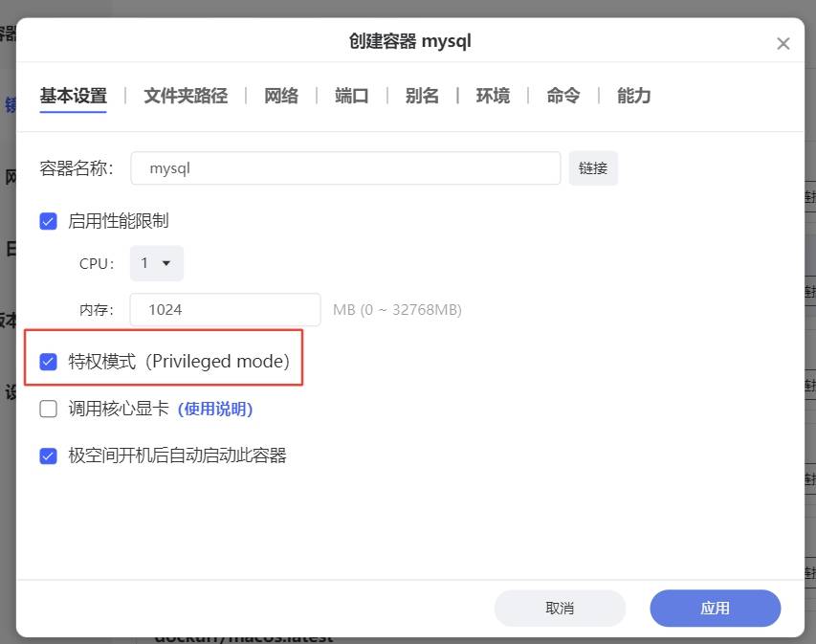Viewport: 816px width, 644px height.
Task: Click the 应用 button to apply settings
Action: coord(715,608)
